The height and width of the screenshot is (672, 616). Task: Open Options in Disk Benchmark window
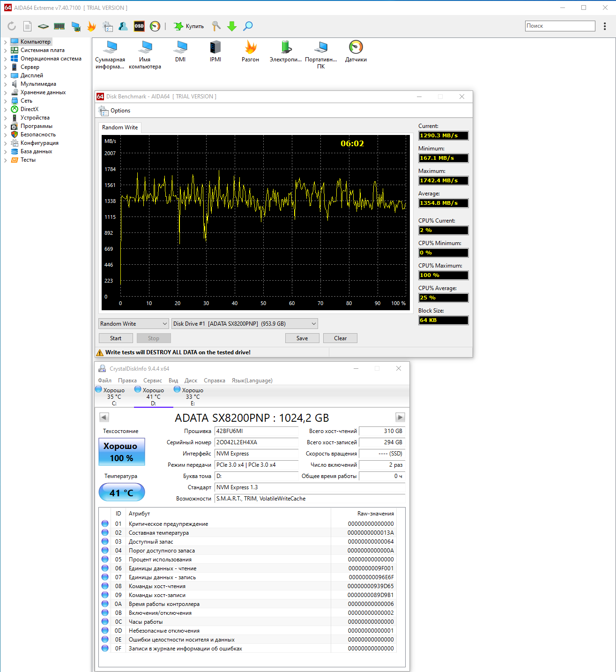pos(115,111)
